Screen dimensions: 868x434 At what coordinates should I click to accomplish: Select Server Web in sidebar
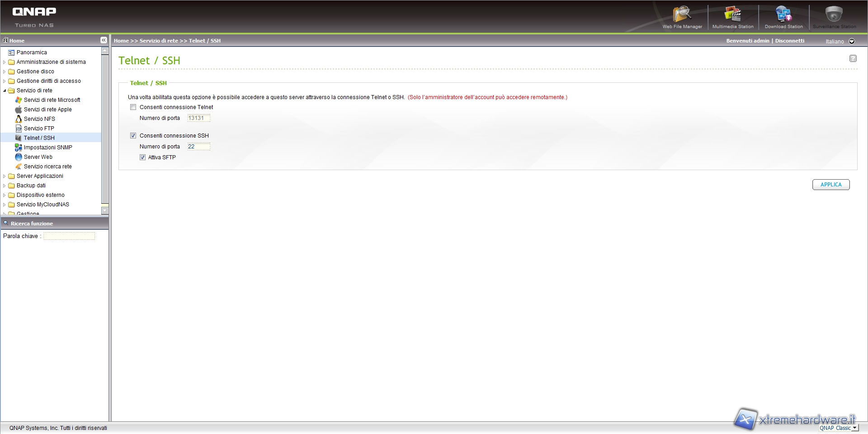pyautogui.click(x=38, y=157)
